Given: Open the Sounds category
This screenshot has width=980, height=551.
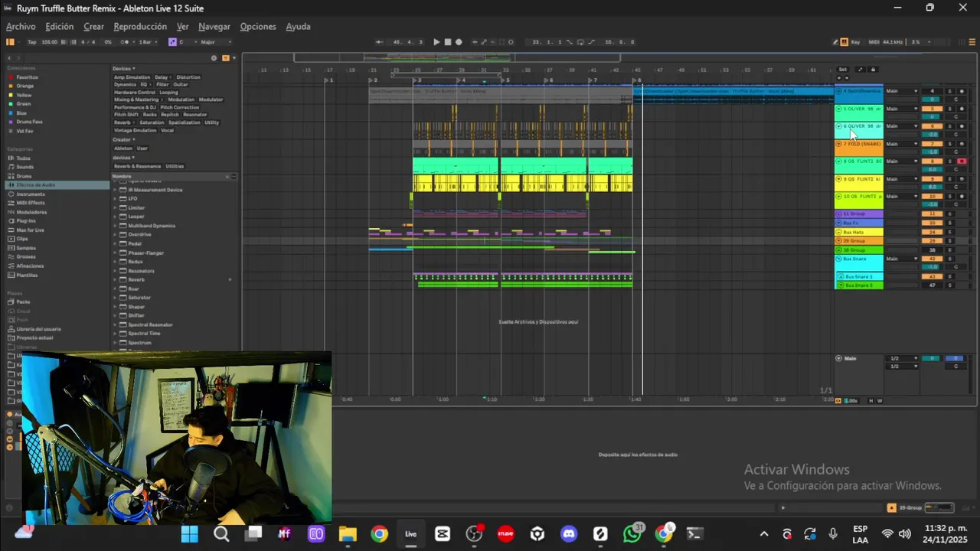Looking at the screenshot, I should tap(24, 167).
